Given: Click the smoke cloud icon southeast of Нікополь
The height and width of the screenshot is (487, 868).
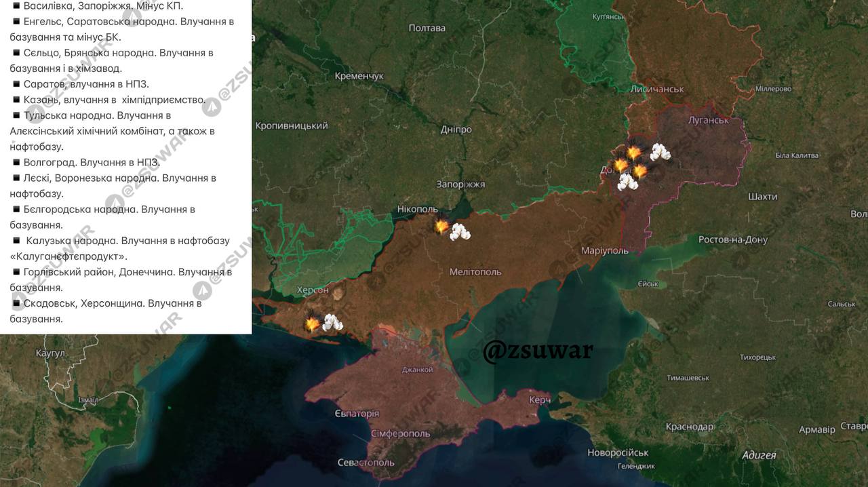Looking at the screenshot, I should (461, 232).
